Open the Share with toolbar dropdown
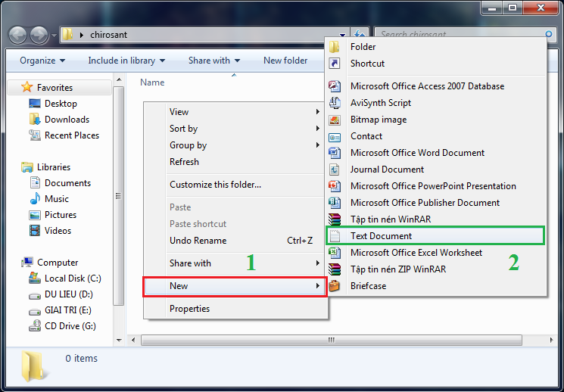564x392 pixels. coord(213,61)
